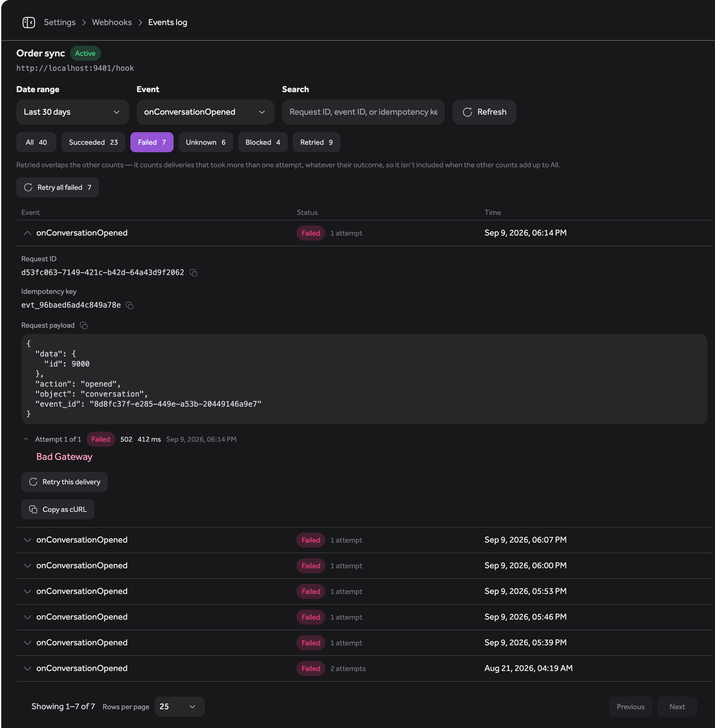This screenshot has height=728, width=715.
Task: Click the Showing 1–7 of 7 text
Action: pos(63,707)
